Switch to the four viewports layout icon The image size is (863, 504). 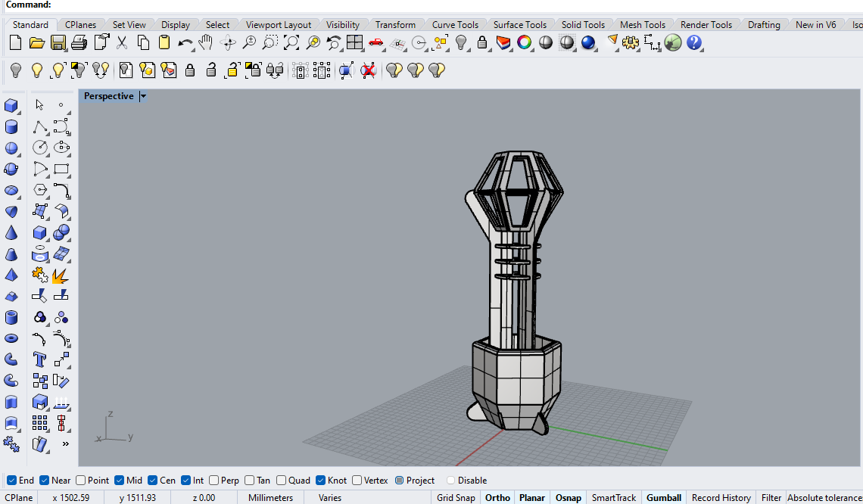tap(354, 42)
